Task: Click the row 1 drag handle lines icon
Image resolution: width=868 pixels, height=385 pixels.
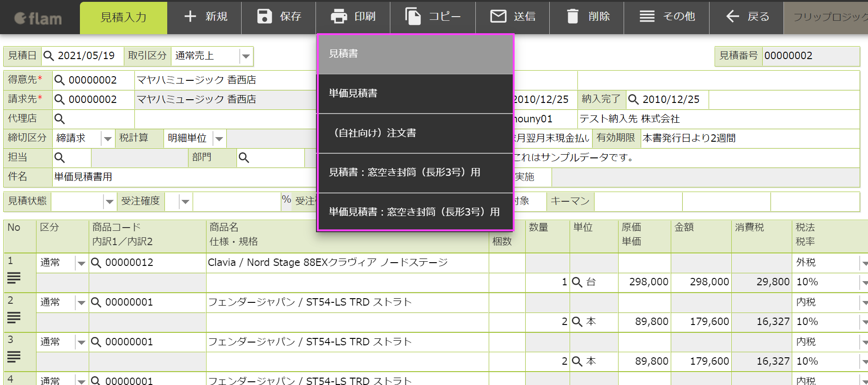Action: (14, 277)
